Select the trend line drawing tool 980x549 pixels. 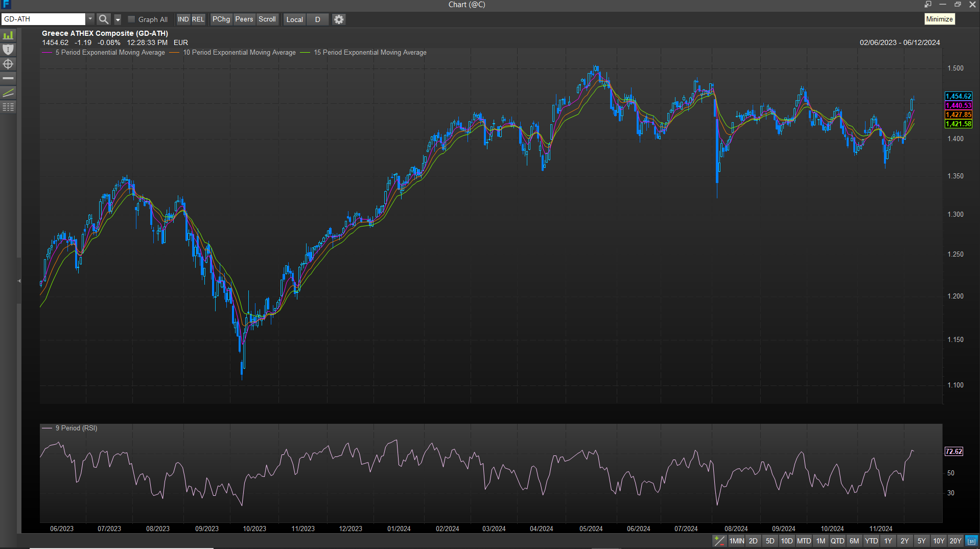coord(8,93)
